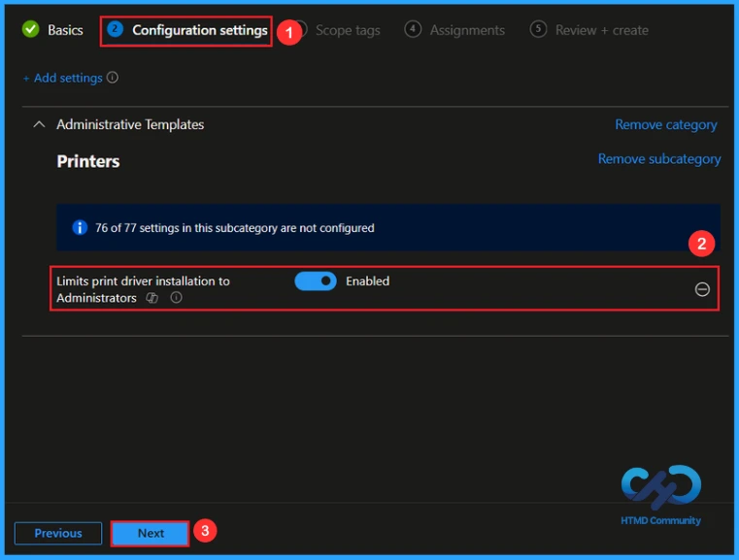Click the blue step 2 circle icon

click(x=115, y=29)
